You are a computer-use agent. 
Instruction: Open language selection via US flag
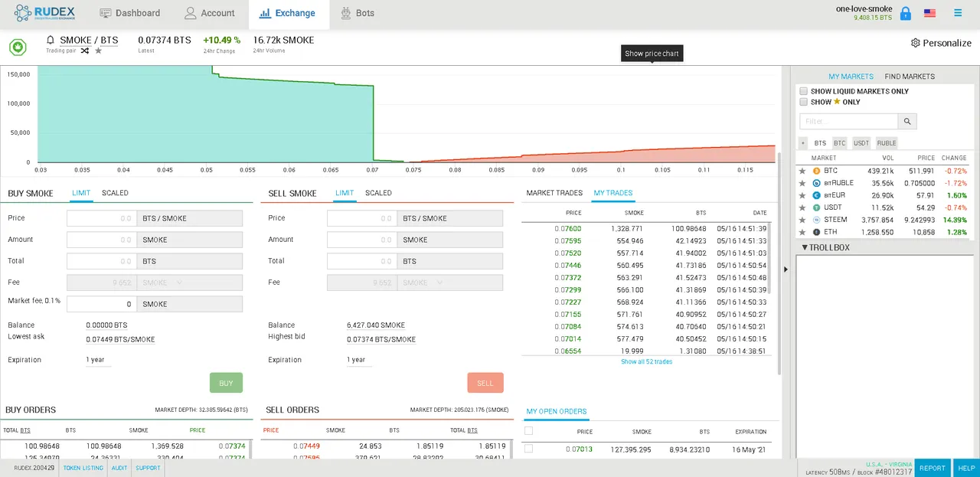click(929, 13)
